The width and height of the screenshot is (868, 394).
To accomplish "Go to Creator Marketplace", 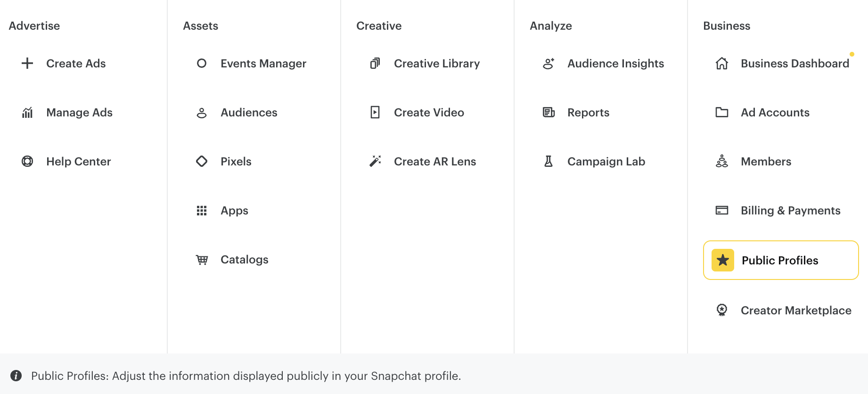I will 795,311.
